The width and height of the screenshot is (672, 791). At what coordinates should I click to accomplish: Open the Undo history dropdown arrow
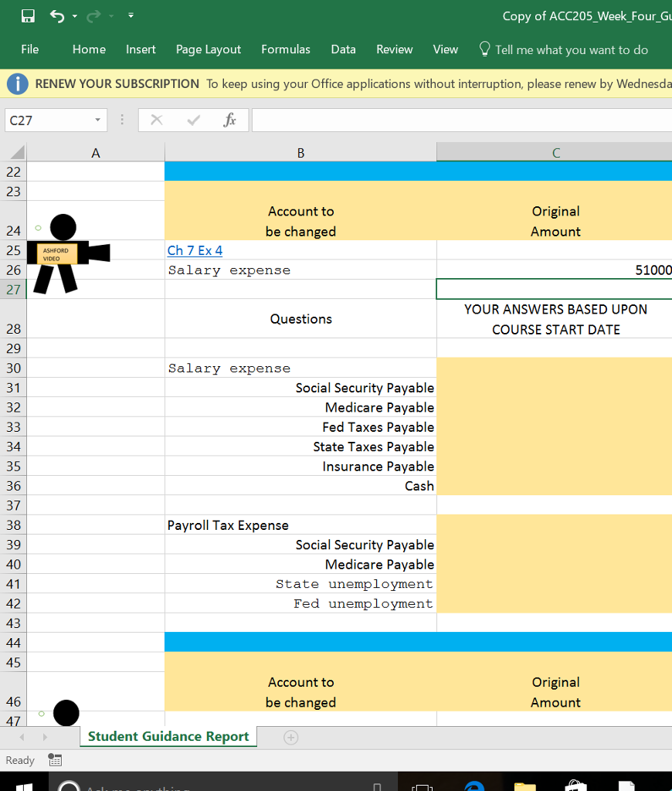[x=75, y=16]
